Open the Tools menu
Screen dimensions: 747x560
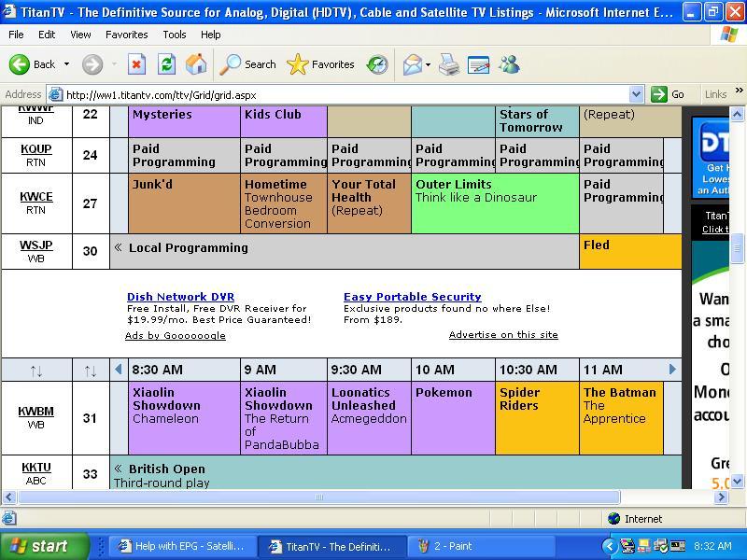click(175, 35)
